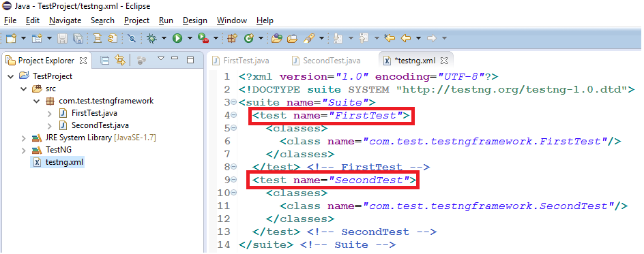Click the disabled Save icon
This screenshot has height=254, width=644.
tap(62, 39)
